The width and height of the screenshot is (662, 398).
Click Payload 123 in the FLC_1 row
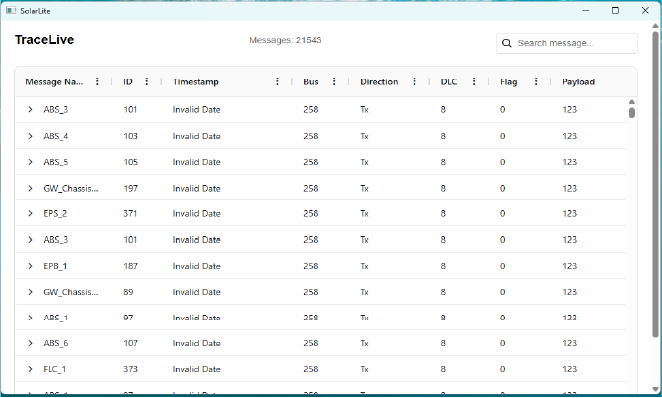(x=570, y=369)
